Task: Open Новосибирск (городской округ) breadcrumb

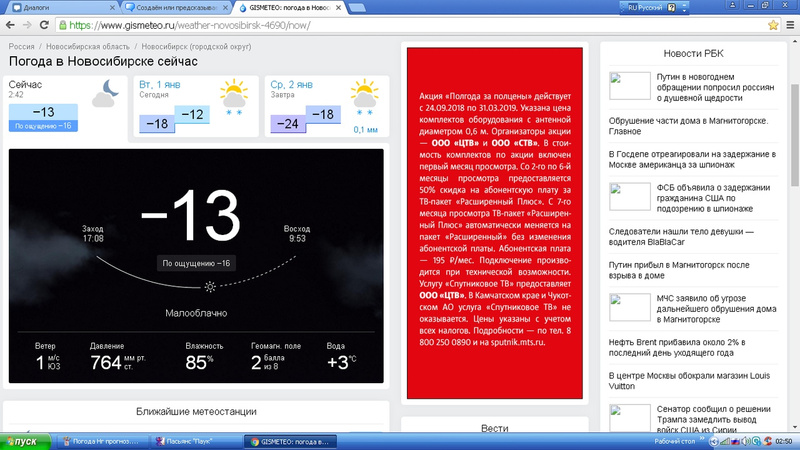Action: 196,46
